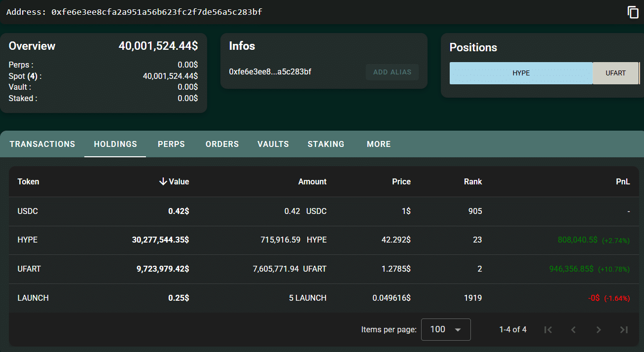
Task: Click the UFART price 1.2785$
Action: point(395,269)
